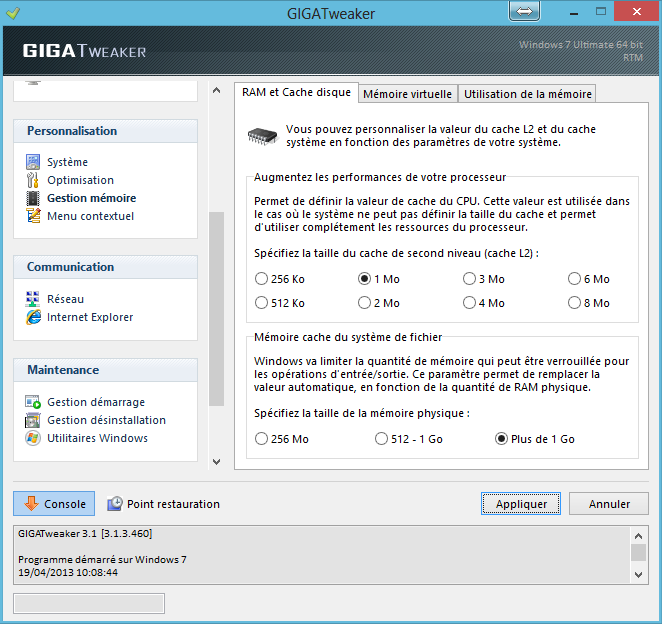Click the Personnalisation section header
662x624 pixels.
click(106, 131)
